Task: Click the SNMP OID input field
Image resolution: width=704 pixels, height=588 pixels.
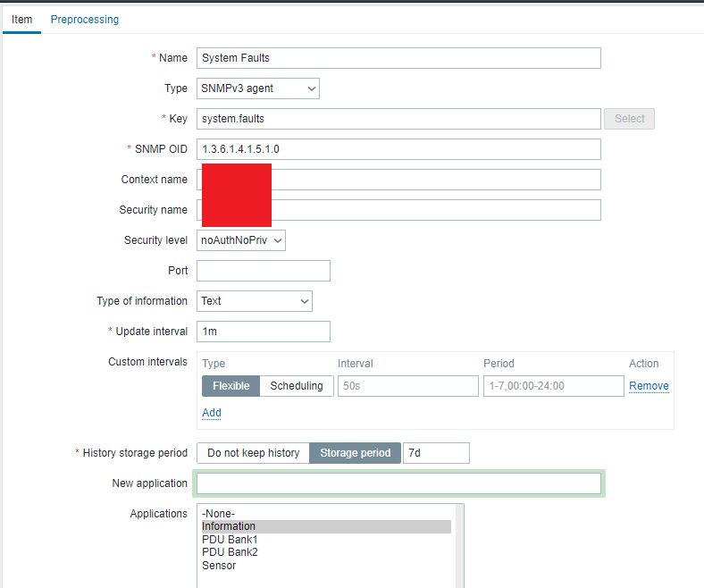Action: pos(398,149)
